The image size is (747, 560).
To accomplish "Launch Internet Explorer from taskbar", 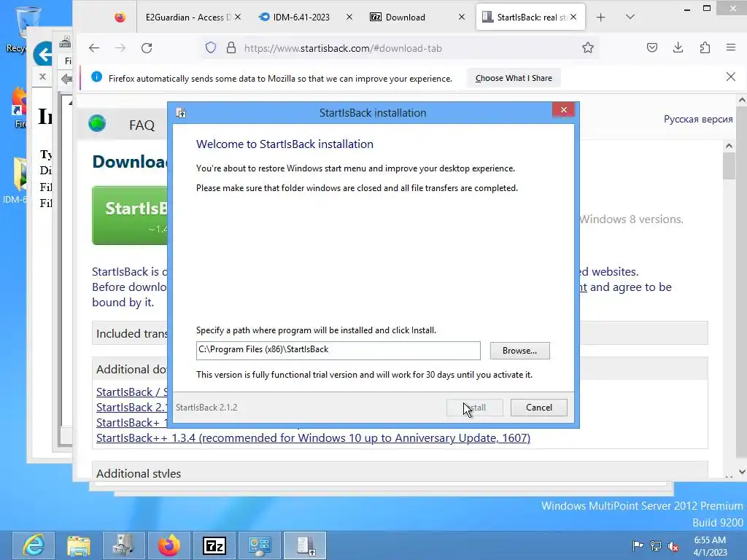I will [x=34, y=545].
